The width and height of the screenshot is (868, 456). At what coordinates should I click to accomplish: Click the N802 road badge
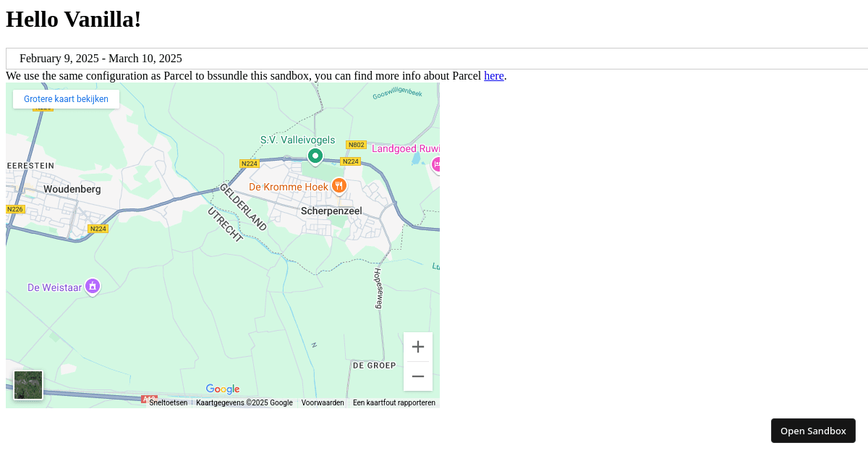[356, 145]
